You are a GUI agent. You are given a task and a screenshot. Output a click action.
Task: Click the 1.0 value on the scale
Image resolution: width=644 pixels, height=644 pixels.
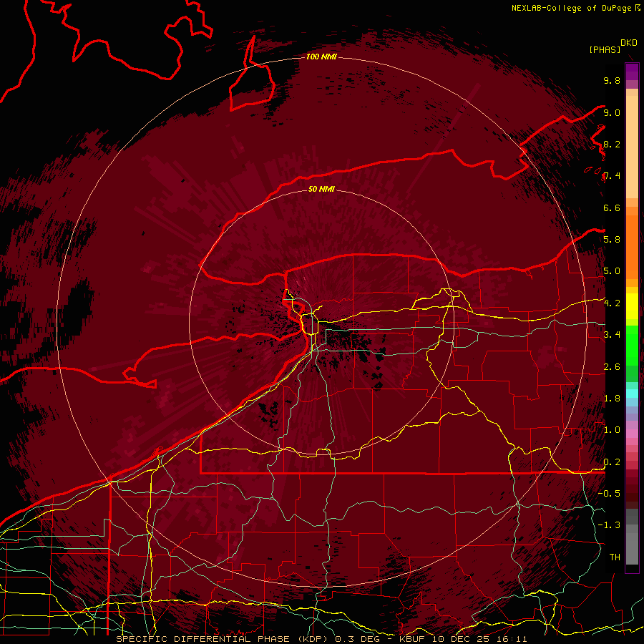point(612,430)
